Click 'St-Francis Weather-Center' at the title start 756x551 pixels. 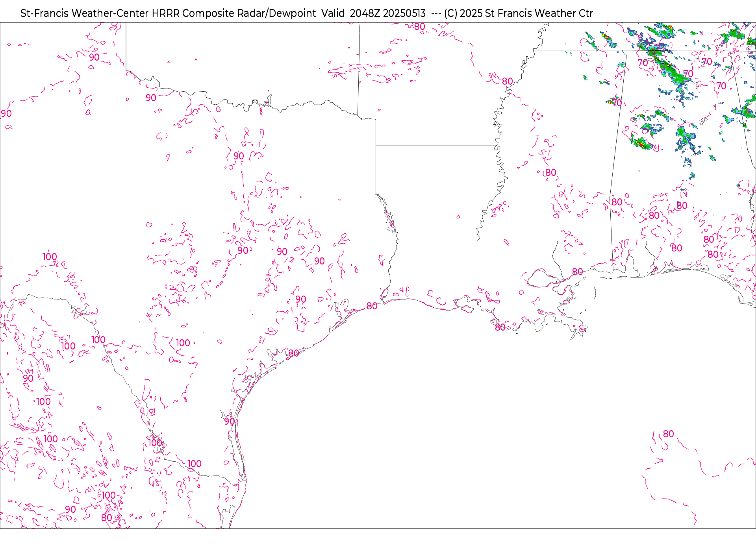coord(85,13)
